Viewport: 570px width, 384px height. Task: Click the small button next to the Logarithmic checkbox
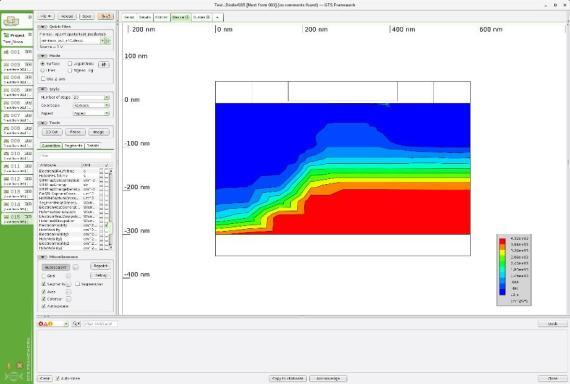(104, 64)
